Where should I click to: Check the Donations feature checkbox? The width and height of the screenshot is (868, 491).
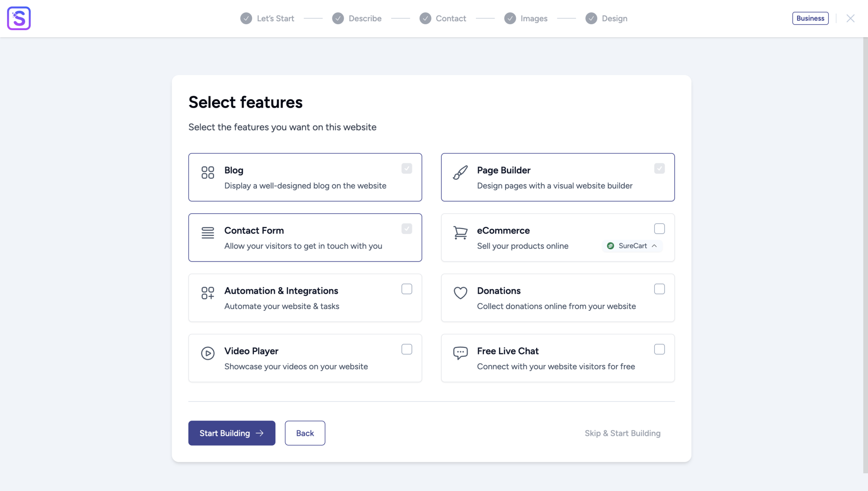click(x=659, y=289)
